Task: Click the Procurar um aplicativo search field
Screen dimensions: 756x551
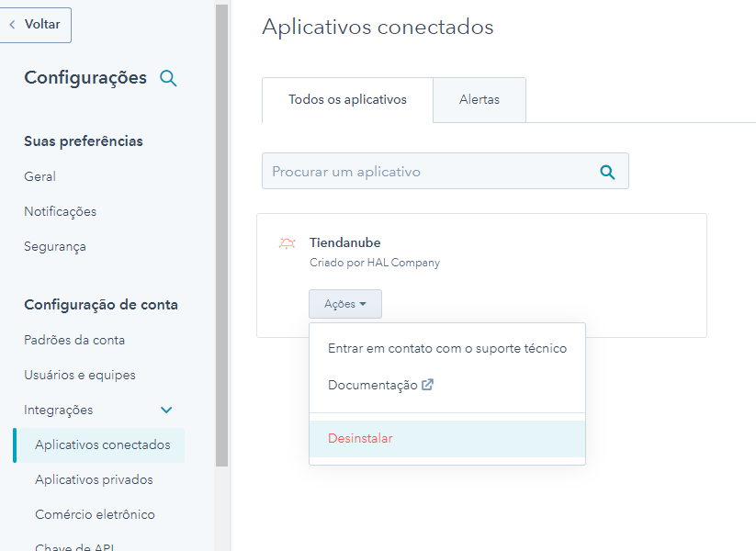Action: tap(432, 172)
